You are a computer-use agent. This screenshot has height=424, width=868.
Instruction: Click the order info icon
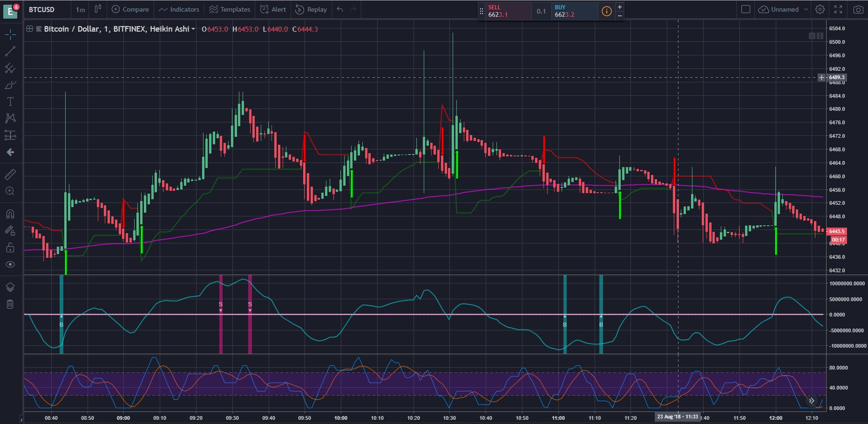tap(607, 11)
